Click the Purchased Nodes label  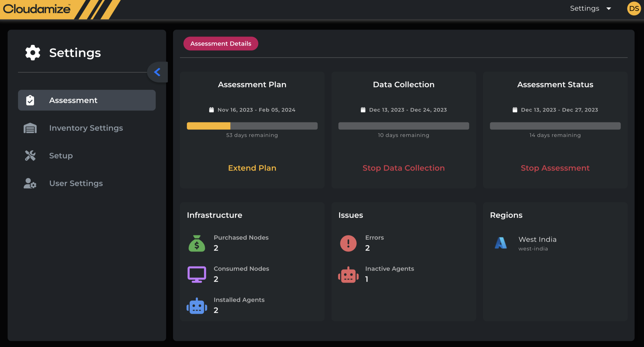click(241, 237)
